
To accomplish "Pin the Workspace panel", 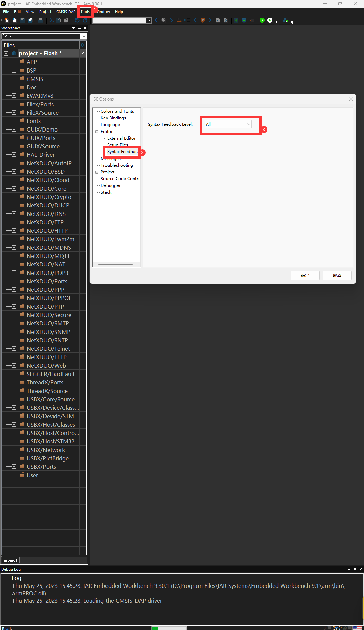I will tap(80, 28).
